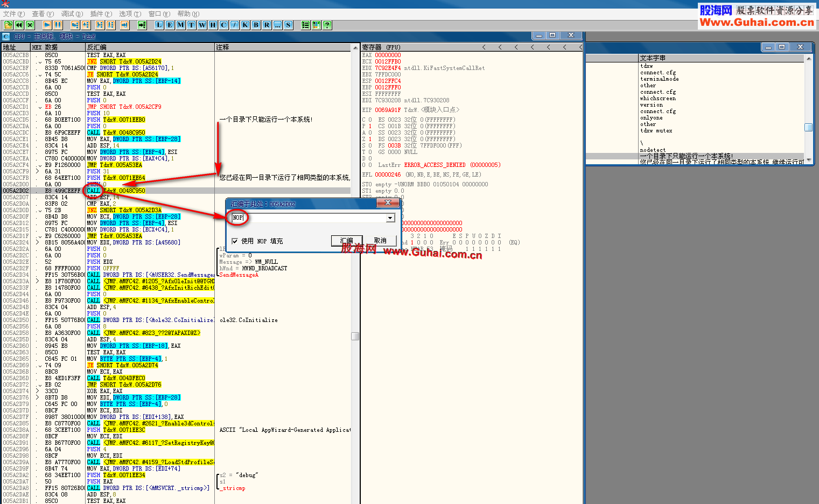This screenshot has width=819, height=504.
Task: Open Call stack with K icon
Action: coord(245,25)
